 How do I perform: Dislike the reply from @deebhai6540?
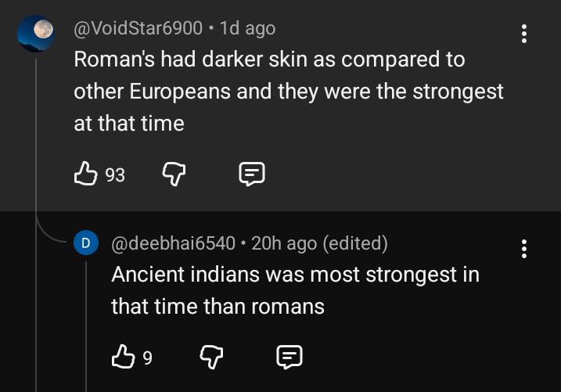tap(210, 358)
